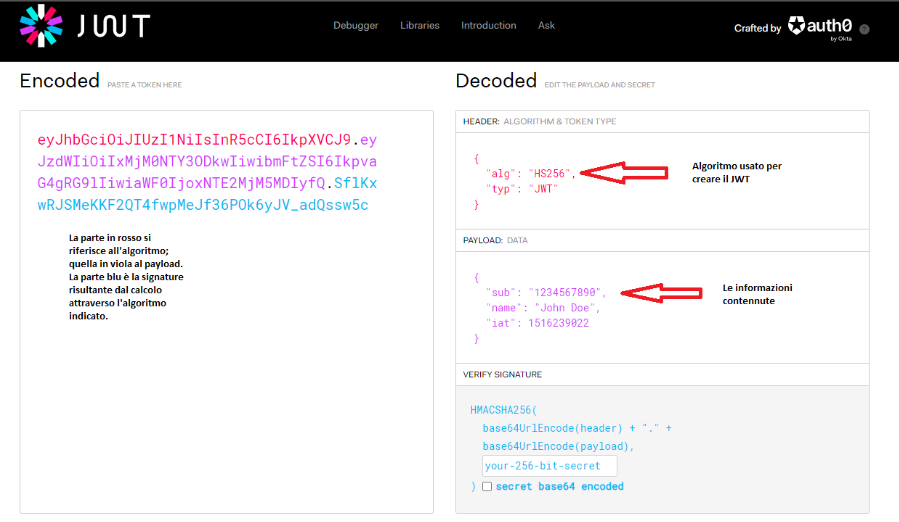Screen dimensions: 899x522
Task: Click the "by Okta" label under auth0
Action: tap(841, 39)
